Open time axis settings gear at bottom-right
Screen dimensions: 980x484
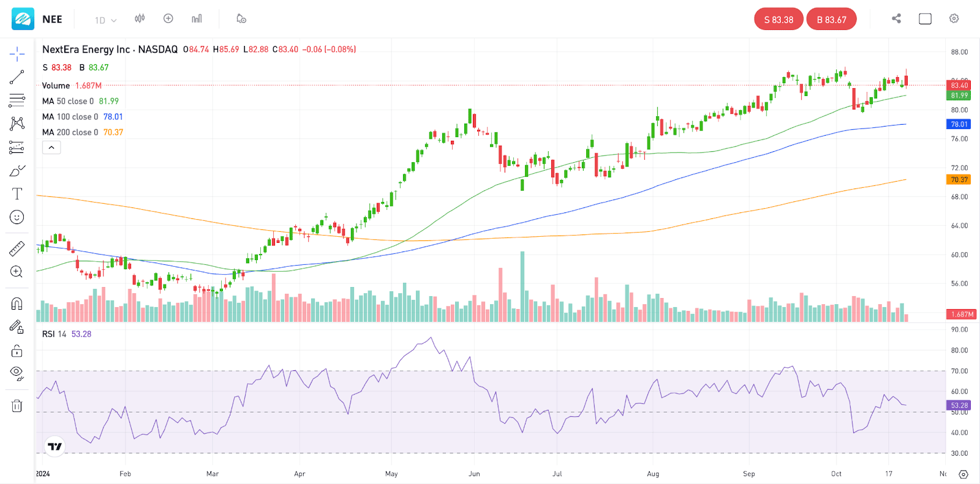[x=963, y=474]
